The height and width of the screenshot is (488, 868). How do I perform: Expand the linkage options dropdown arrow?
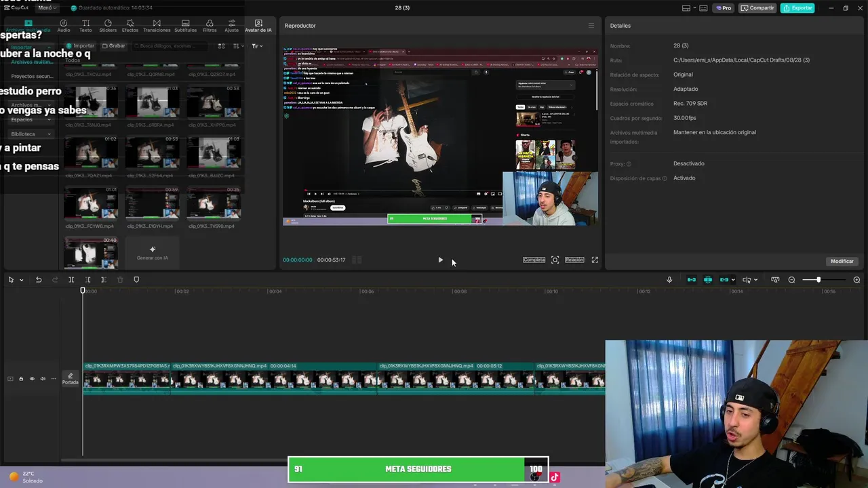pyautogui.click(x=733, y=280)
